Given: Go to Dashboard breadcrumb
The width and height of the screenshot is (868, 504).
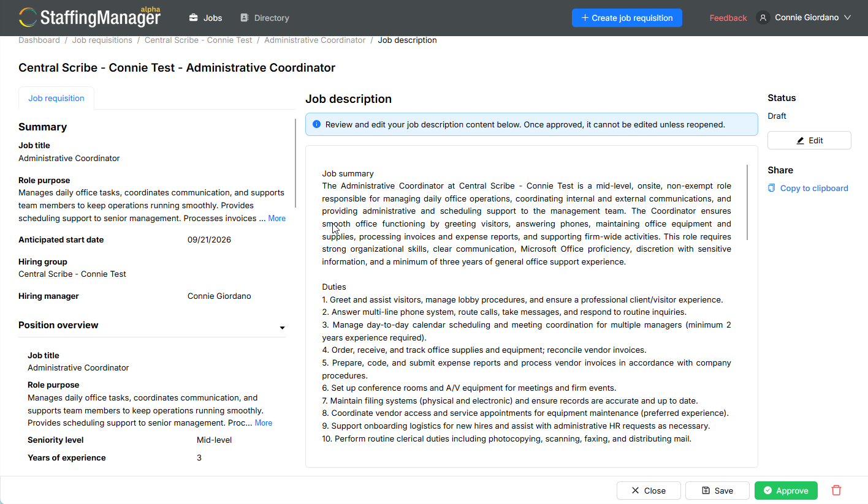Looking at the screenshot, I should [x=39, y=40].
